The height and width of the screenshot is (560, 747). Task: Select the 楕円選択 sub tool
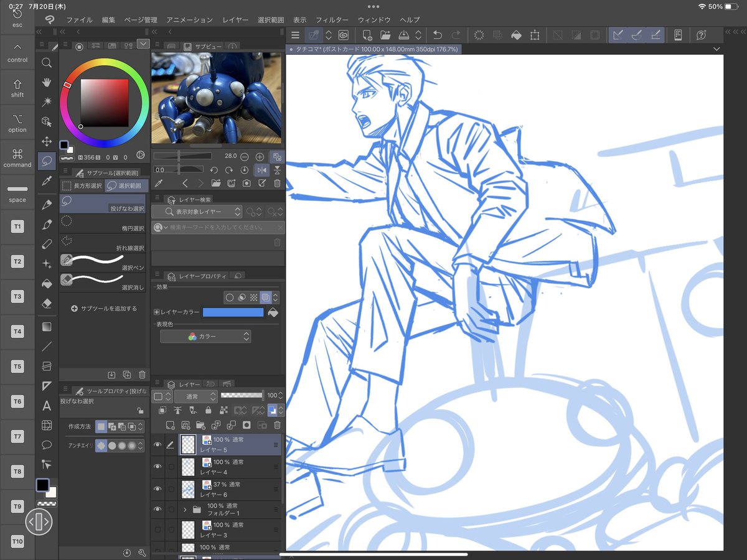(x=103, y=223)
